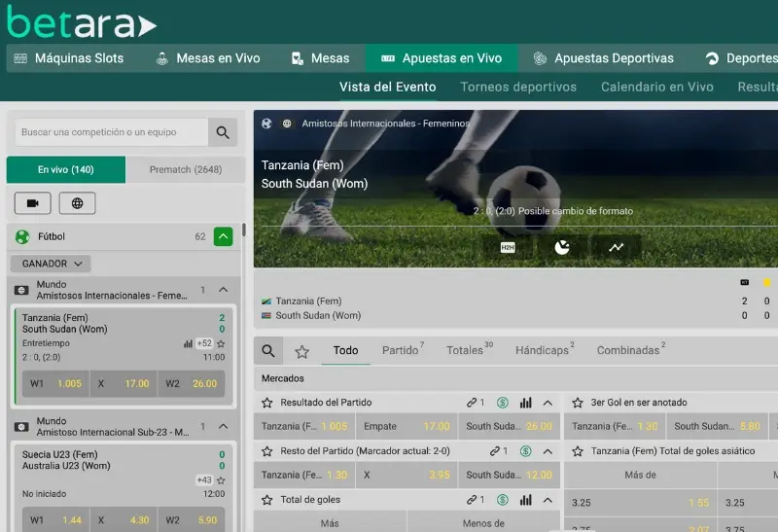Viewport: 778px width, 532px height.
Task: Bet W1 at 1.44 on Suecia U23
Action: [55, 519]
